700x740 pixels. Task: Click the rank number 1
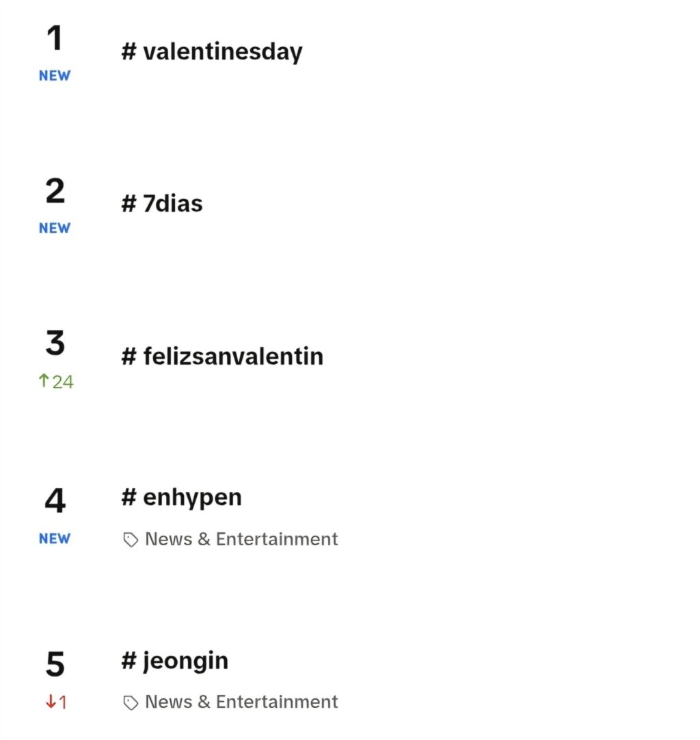55,38
